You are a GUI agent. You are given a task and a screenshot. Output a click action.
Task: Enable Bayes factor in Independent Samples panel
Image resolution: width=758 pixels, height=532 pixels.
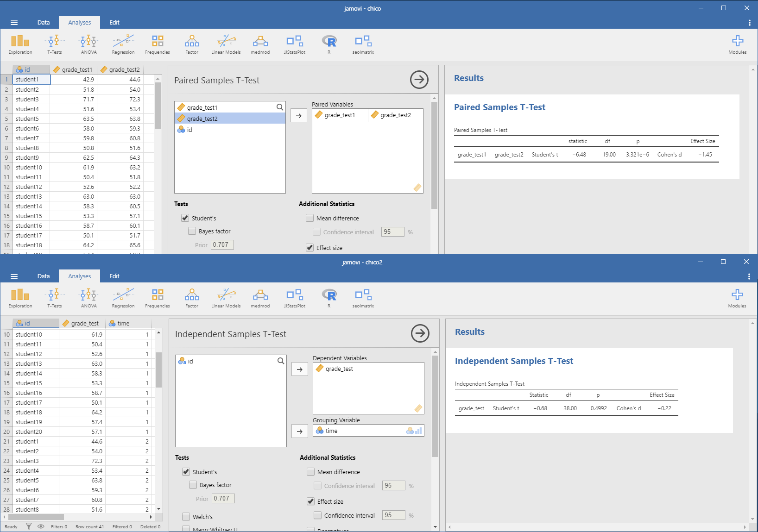coord(193,485)
